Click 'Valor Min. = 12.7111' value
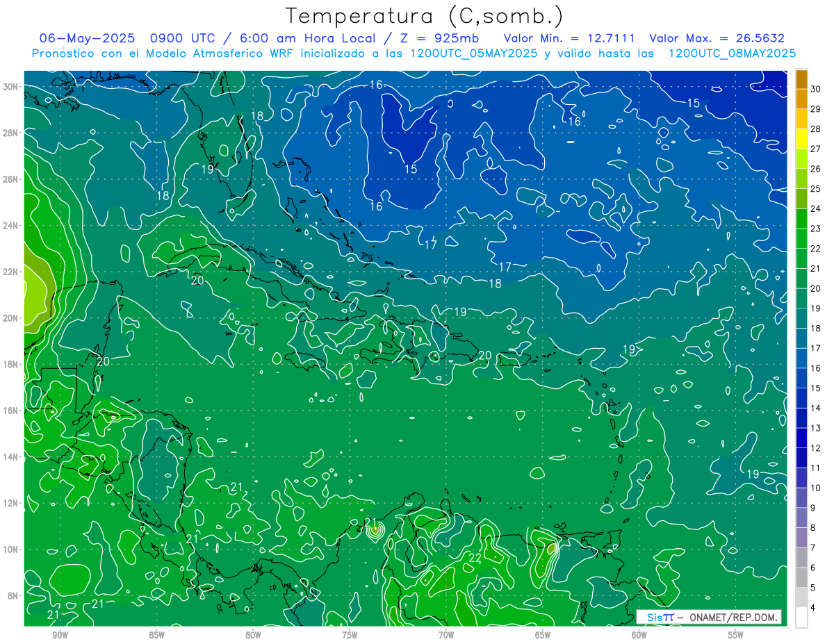 tap(569, 39)
